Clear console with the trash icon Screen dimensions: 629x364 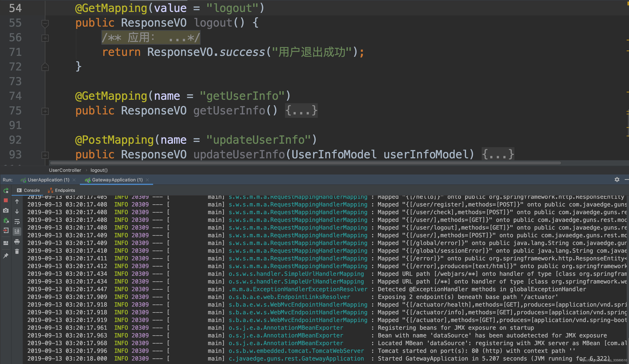coord(17,252)
